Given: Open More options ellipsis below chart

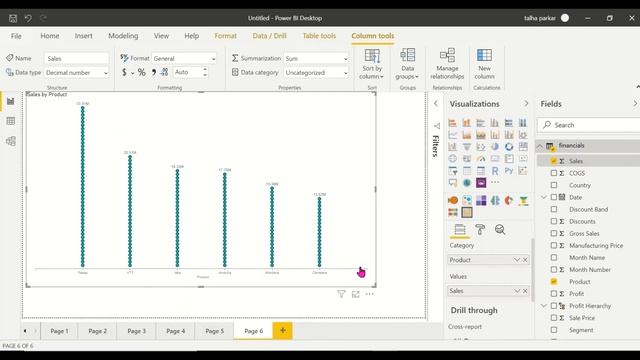Looking at the screenshot, I should (369, 294).
